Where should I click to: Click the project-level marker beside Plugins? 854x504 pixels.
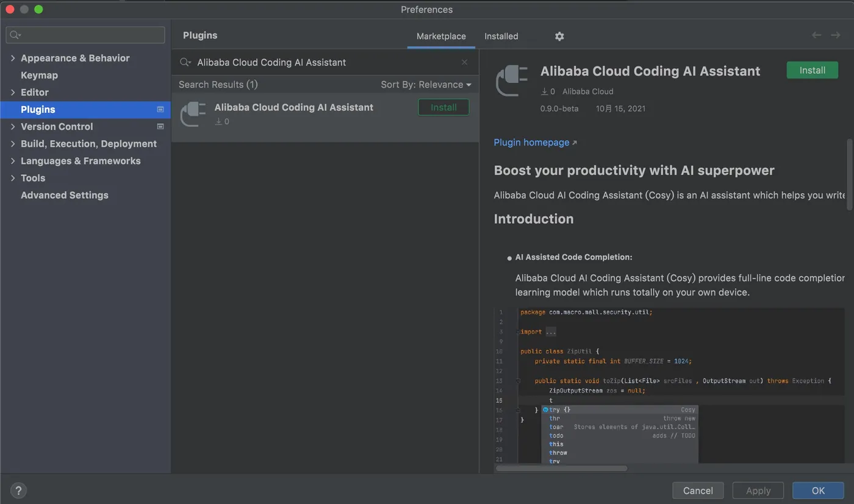(x=160, y=110)
